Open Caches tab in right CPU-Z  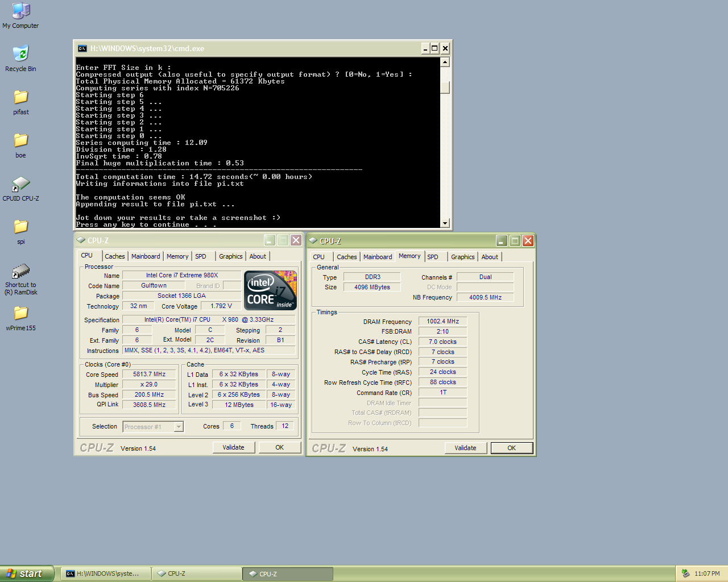pyautogui.click(x=347, y=257)
